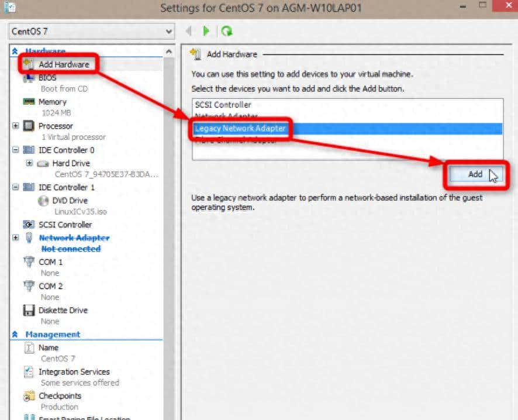Click the LinuxICv35.iso text
This screenshot has width=518, height=420.
81,212
